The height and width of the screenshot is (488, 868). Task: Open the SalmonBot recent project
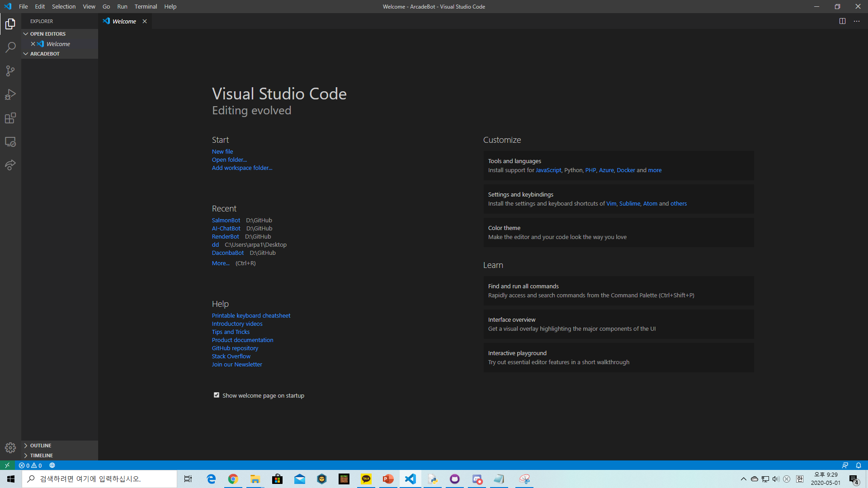226,221
